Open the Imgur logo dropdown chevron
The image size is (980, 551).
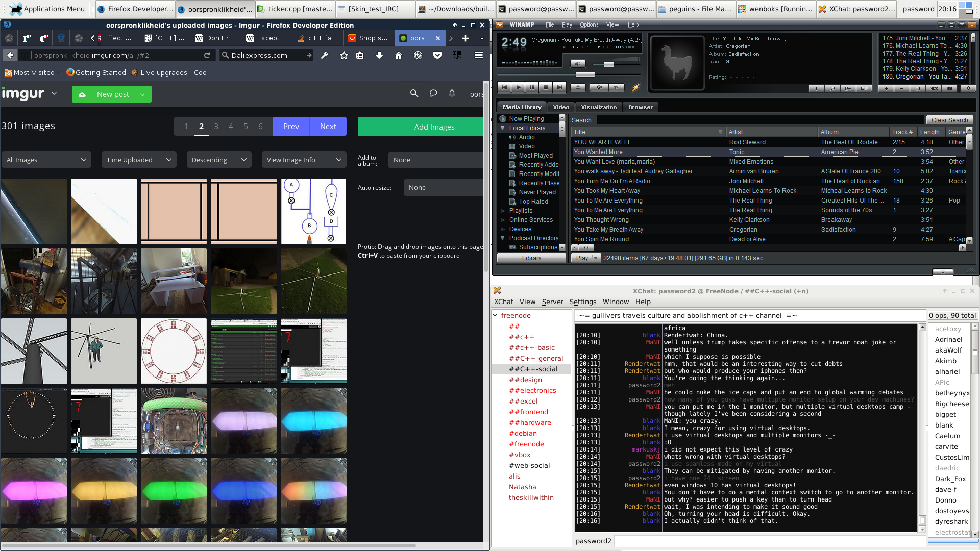coord(54,93)
